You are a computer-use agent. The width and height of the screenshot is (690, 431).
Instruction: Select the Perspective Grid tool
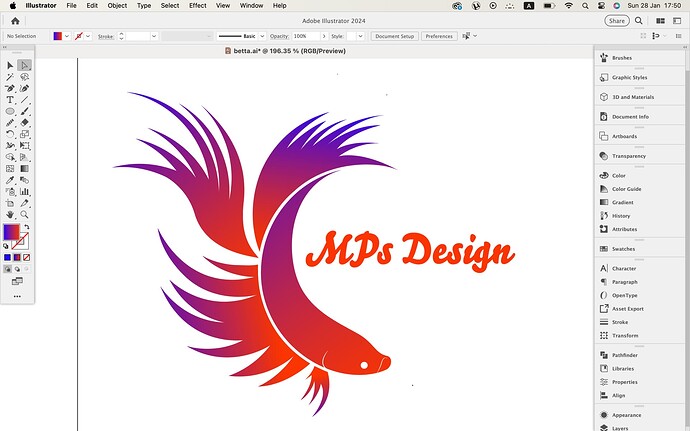coord(24,157)
